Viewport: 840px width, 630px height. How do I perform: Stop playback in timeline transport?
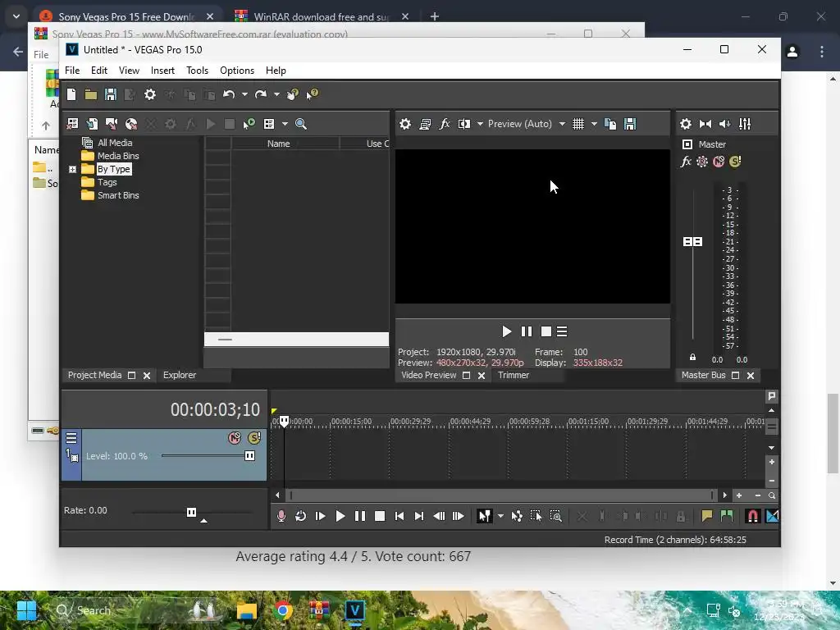pyautogui.click(x=380, y=516)
